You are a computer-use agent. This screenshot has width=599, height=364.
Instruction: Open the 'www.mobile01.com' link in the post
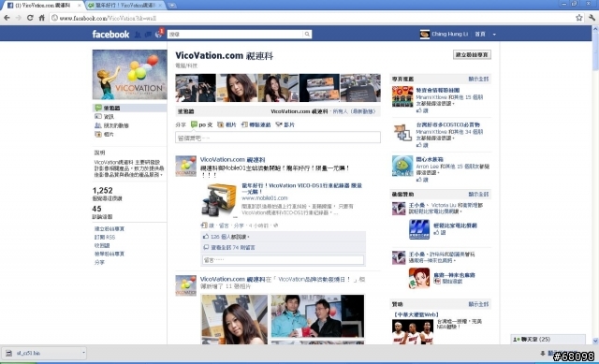(264, 197)
